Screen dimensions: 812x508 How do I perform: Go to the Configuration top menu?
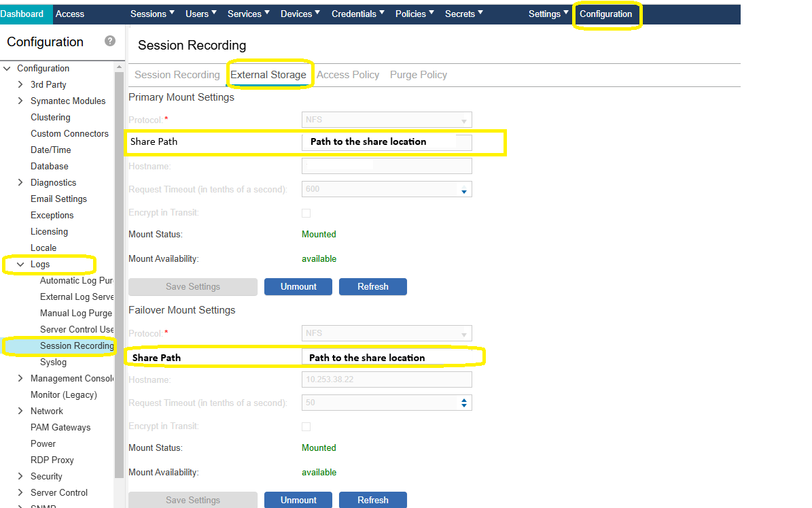(x=606, y=14)
